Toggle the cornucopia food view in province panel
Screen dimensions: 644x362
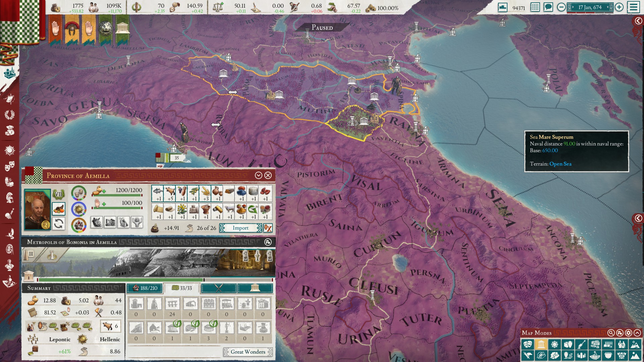click(x=59, y=209)
